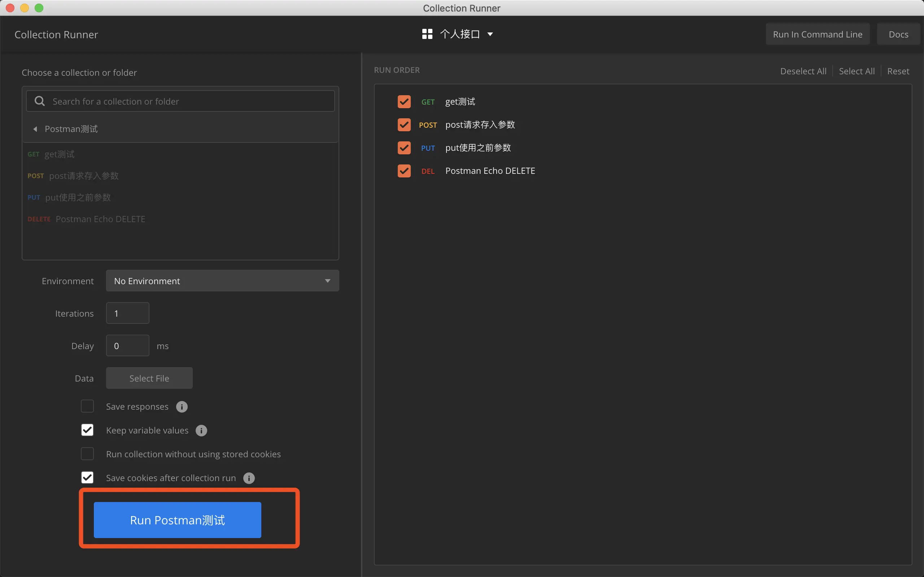The width and height of the screenshot is (924, 577).
Task: Open the No Environment dropdown
Action: pos(222,281)
